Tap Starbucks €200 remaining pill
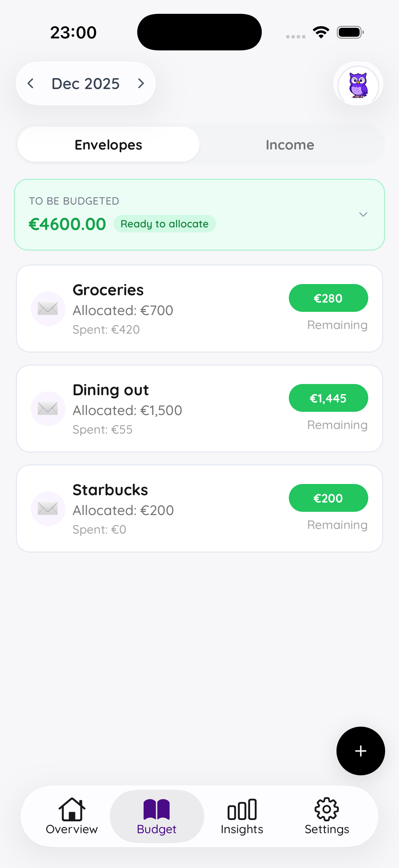 328,498
